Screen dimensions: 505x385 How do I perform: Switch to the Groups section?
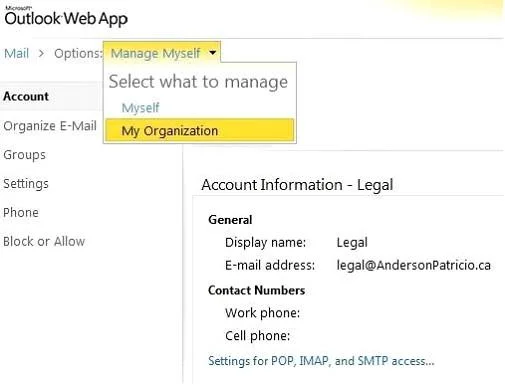coord(24,155)
